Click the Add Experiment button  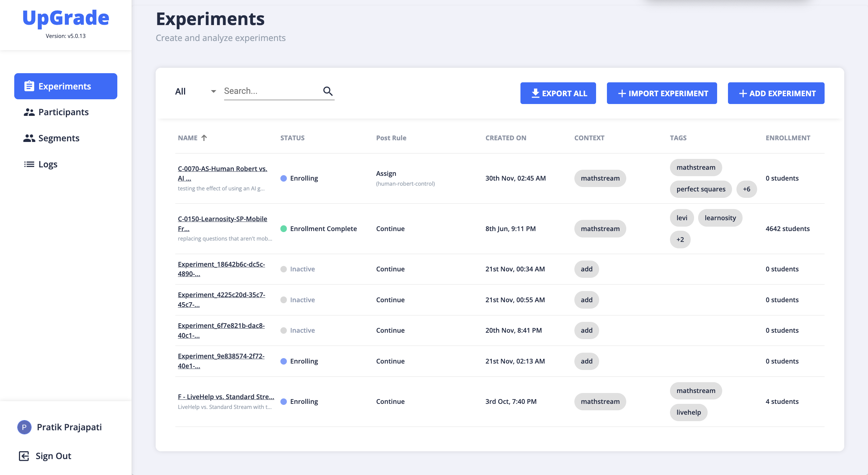(x=776, y=93)
